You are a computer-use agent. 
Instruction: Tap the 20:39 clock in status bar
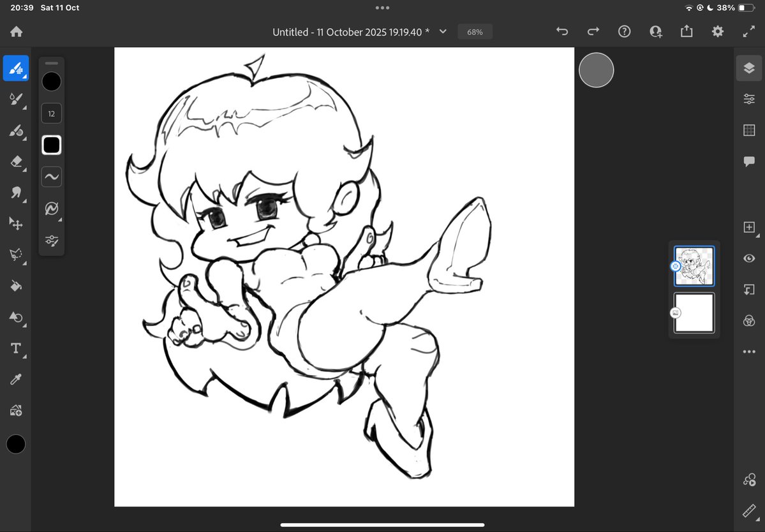pos(22,8)
